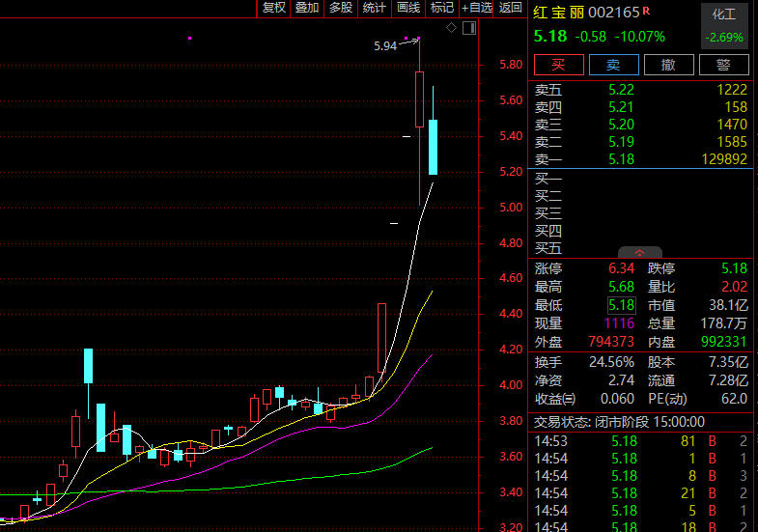Click 外盘 value 794373
This screenshot has width=758, height=532.
tap(611, 342)
